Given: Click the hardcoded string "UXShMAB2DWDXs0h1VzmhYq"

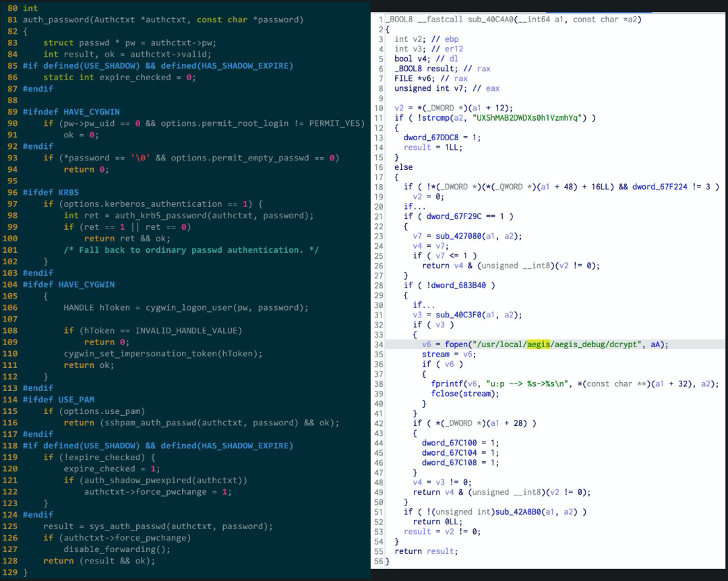Looking at the screenshot, I should 528,117.
